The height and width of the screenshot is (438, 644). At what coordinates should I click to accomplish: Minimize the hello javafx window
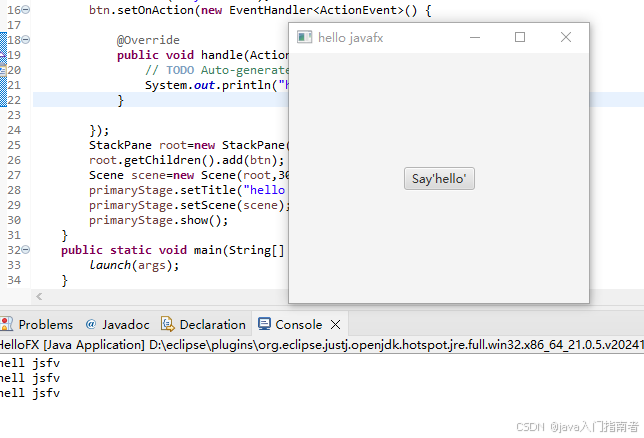(475, 37)
